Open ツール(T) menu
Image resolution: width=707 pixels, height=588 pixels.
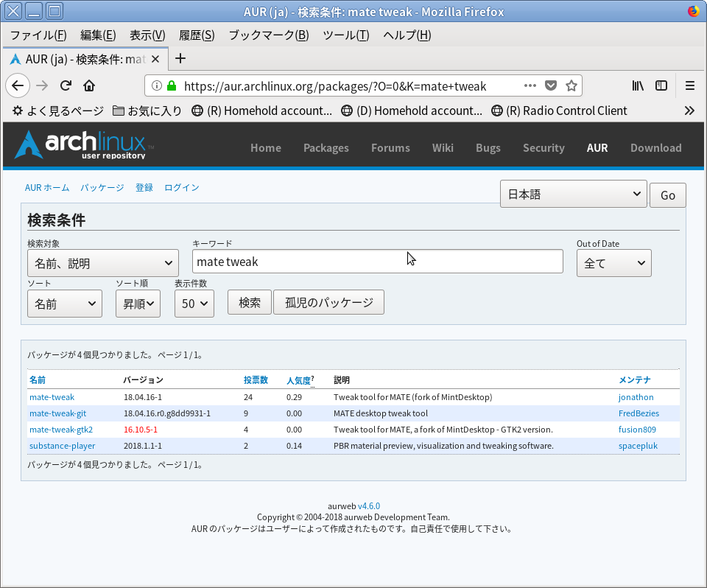(346, 35)
